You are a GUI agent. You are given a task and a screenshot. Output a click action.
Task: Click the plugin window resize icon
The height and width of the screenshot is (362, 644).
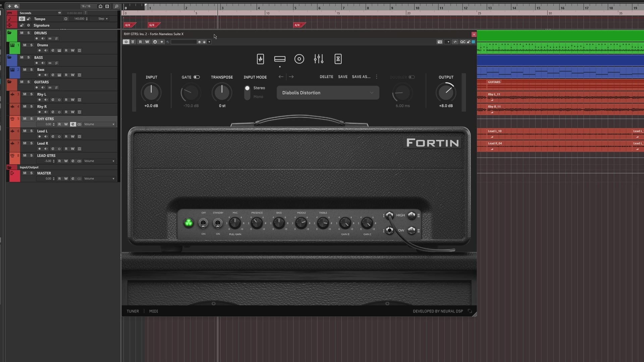pos(470,311)
